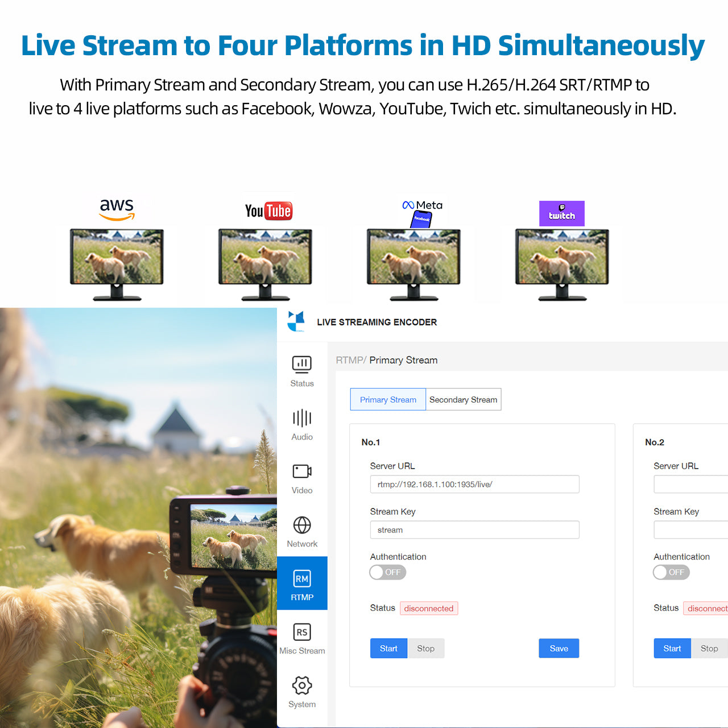Click the YouTube logo

[x=268, y=211]
